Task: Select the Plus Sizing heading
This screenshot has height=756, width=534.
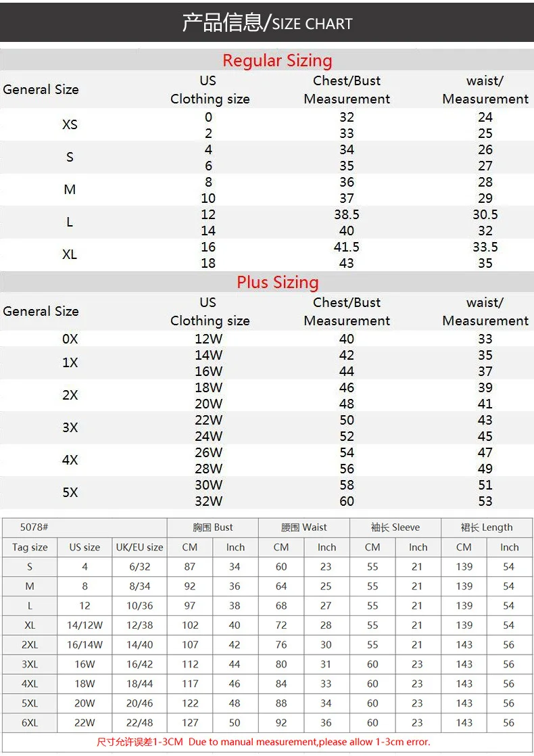Action: 278,283
